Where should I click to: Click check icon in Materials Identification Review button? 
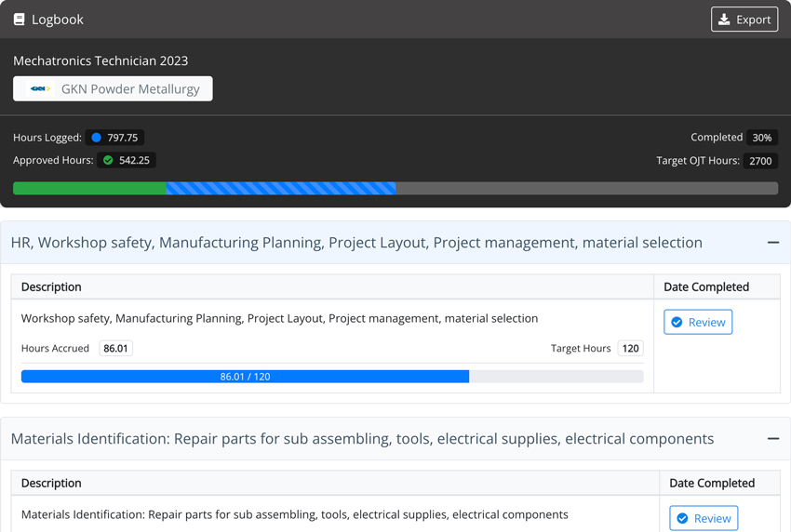[683, 519]
